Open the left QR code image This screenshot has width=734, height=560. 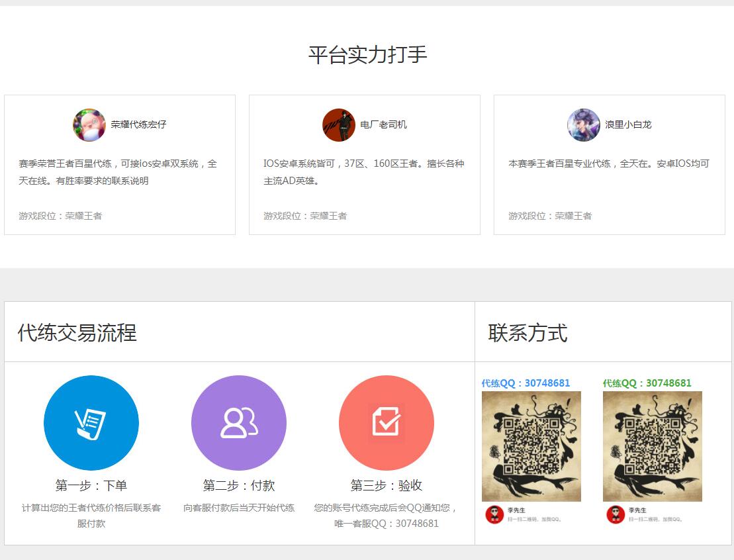point(531,446)
